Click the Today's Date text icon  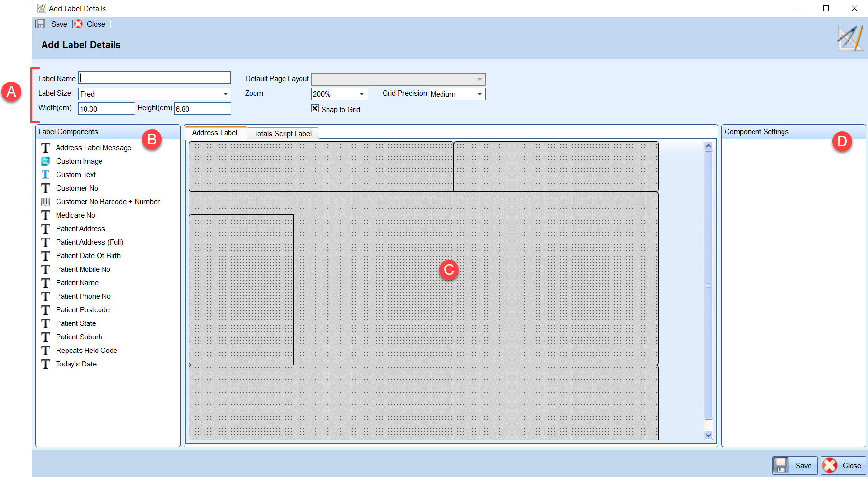pyautogui.click(x=45, y=364)
